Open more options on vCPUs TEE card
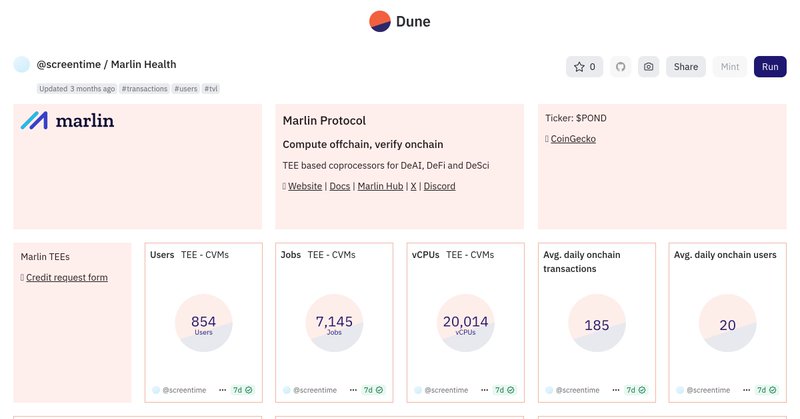 coord(484,390)
